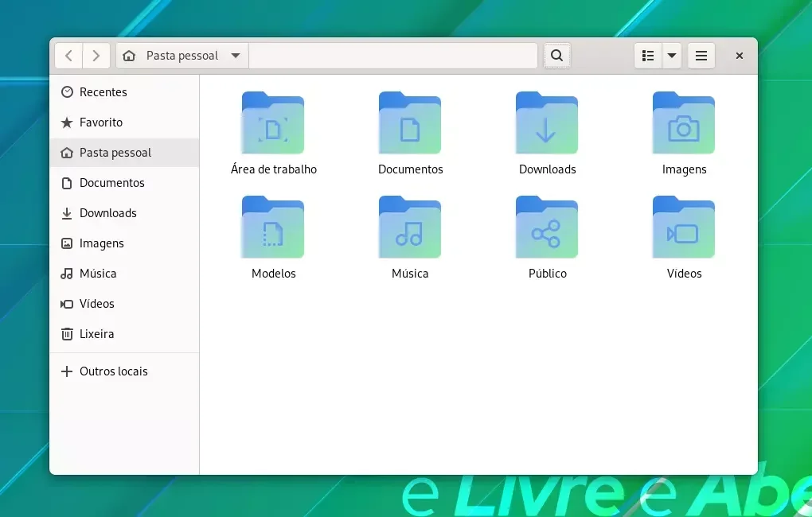Select the Downloads folder icon in grid
Screen dimensions: 812x517
click(547, 122)
